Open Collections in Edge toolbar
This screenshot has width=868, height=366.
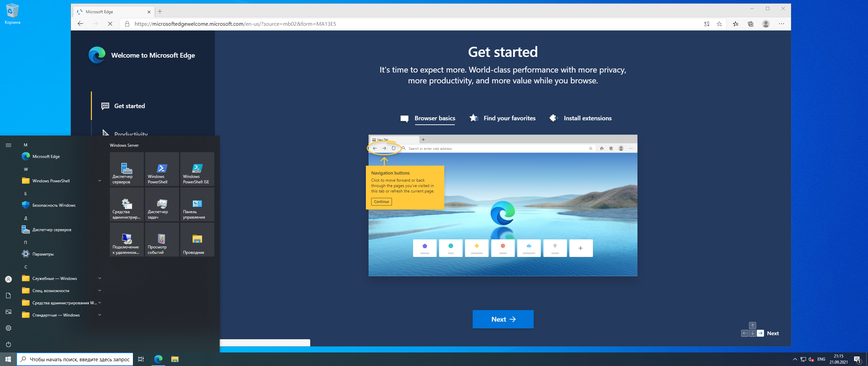(751, 24)
